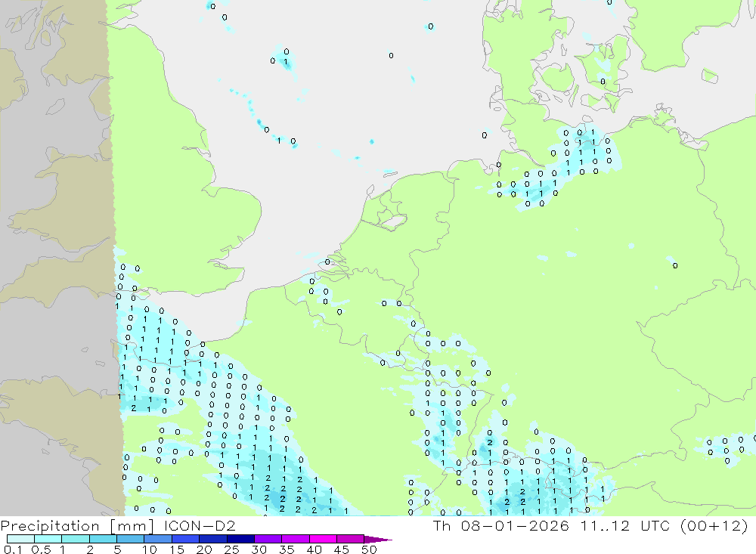Click the 45–50 mm dark magenta legend swatch
This screenshot has width=756, height=554.
click(350, 539)
